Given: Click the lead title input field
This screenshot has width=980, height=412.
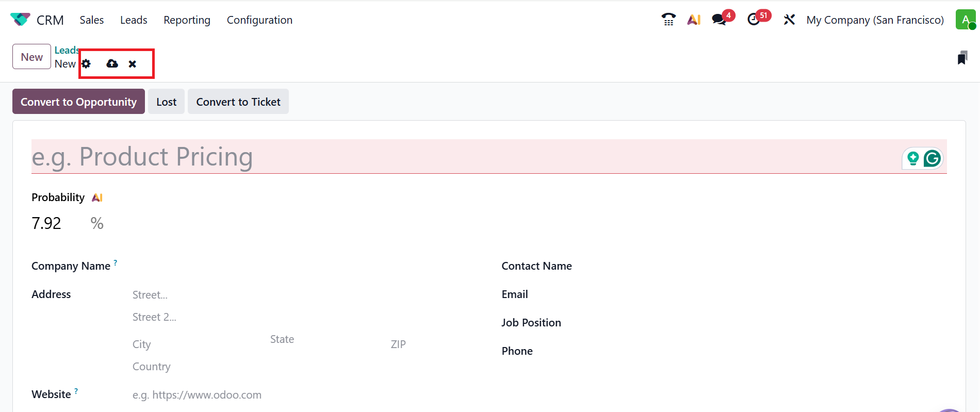Looking at the screenshot, I should tap(464, 157).
